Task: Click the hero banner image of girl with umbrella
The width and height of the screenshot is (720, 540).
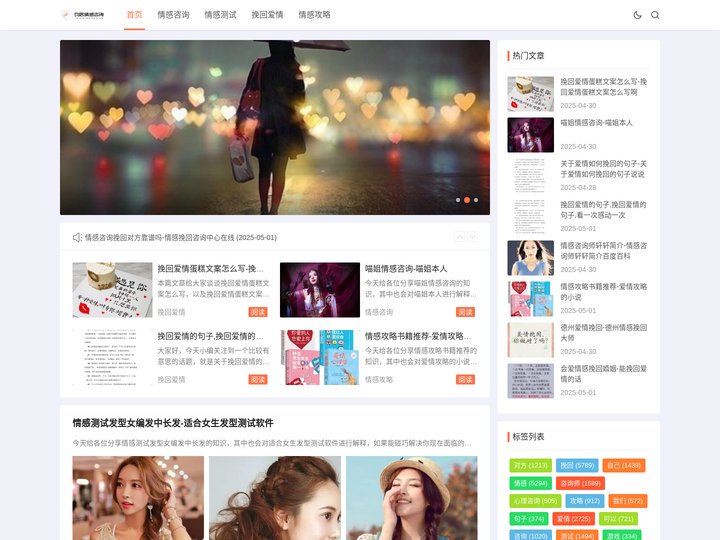Action: click(x=275, y=127)
